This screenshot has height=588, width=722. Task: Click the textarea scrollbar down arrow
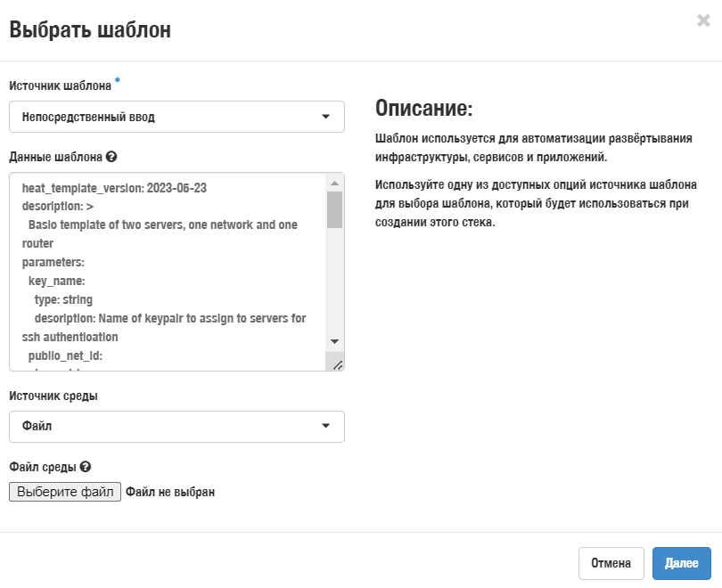[334, 341]
